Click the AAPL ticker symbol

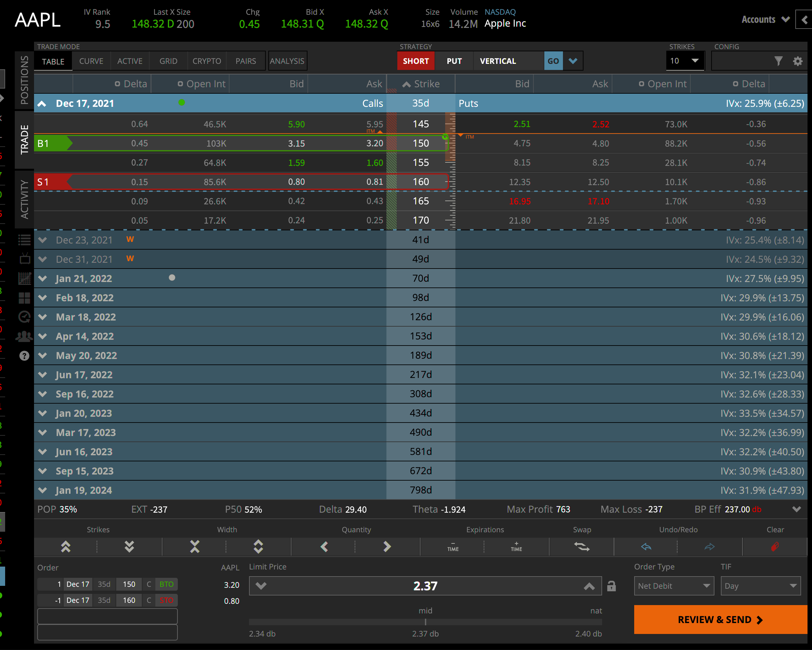(x=38, y=20)
